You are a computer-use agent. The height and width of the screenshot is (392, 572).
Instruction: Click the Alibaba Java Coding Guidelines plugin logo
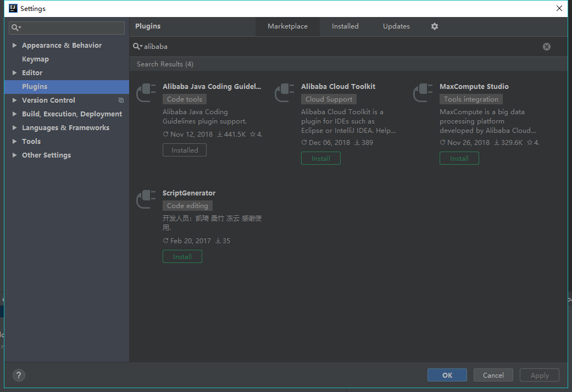tap(146, 93)
